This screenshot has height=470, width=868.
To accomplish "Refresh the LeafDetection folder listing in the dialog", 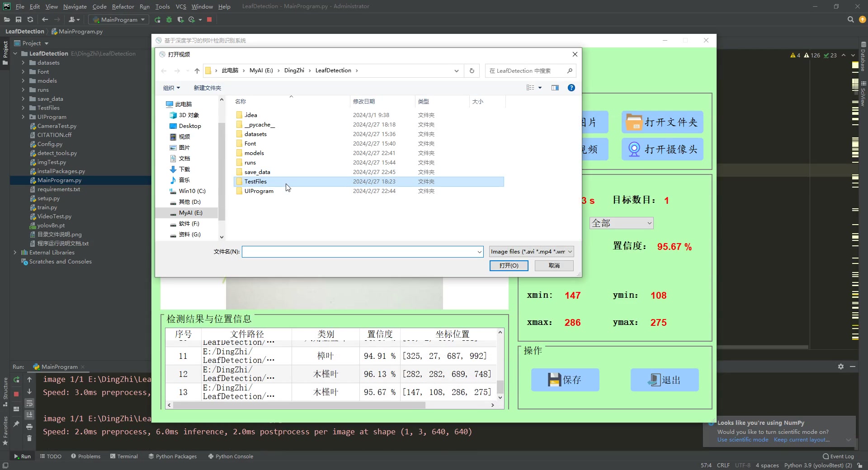I will pos(472,70).
